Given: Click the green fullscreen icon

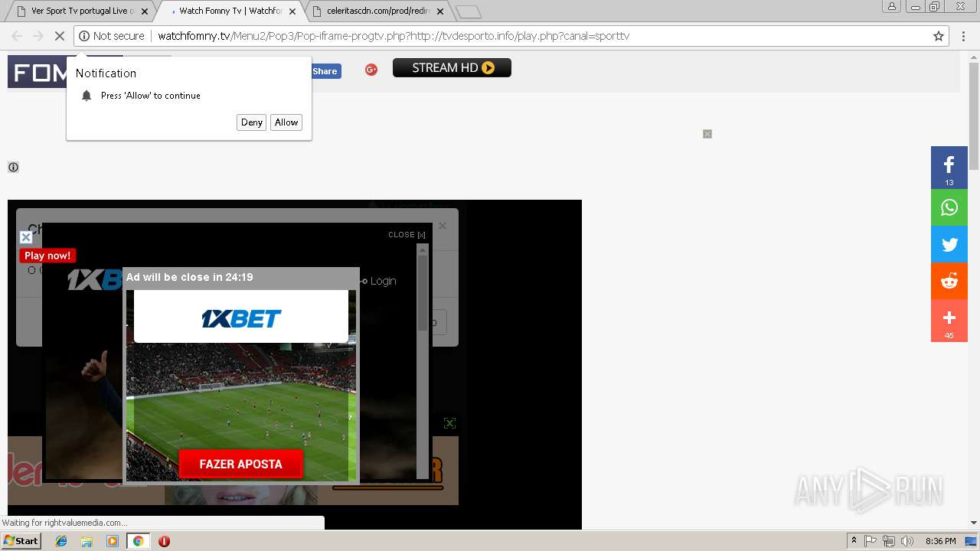Looking at the screenshot, I should [449, 423].
